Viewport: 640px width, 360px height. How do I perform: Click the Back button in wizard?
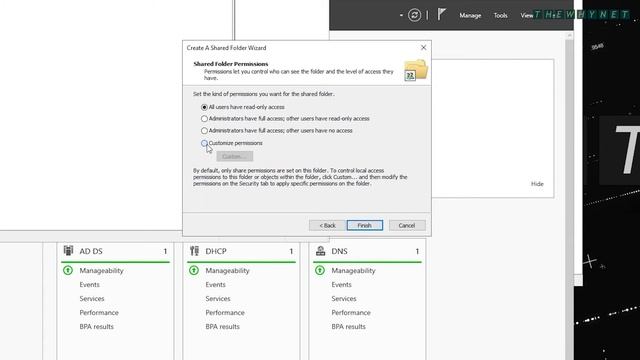[327, 225]
